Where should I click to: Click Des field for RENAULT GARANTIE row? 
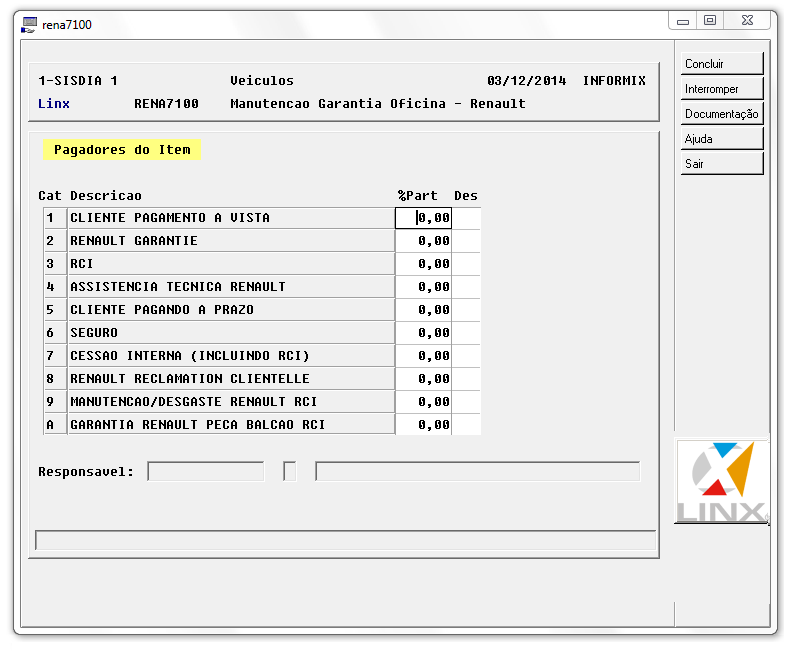click(x=466, y=241)
